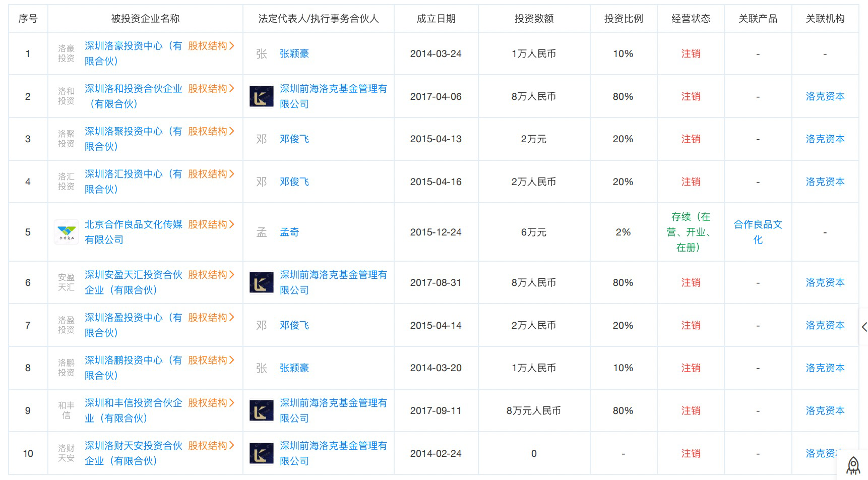This screenshot has width=868, height=480.
Task: Open 股权结构 for 深圳洛聚投资中心
Action: click(211, 132)
